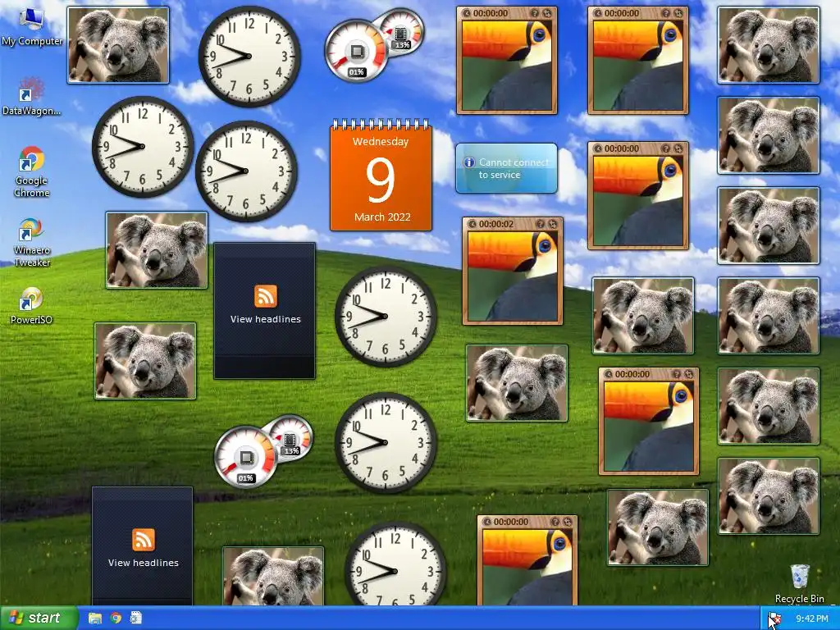Click the toucan picture in the 00:00:02 puzzle

[512, 276]
